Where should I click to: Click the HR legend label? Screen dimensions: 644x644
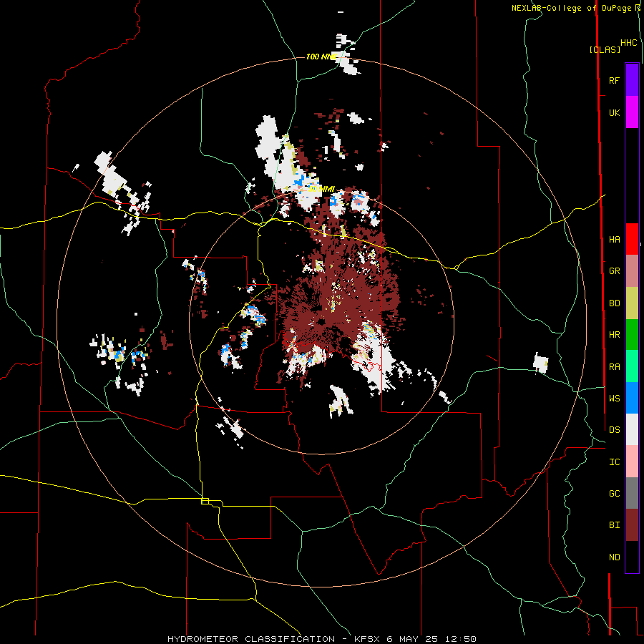614,335
